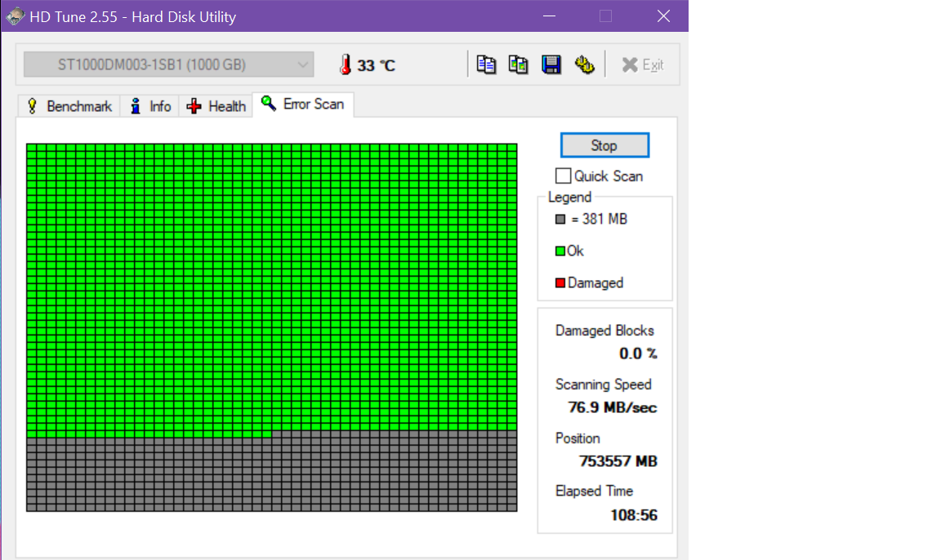Click the HD Tune app icon in title bar
The height and width of the screenshot is (560, 941).
coord(15,16)
